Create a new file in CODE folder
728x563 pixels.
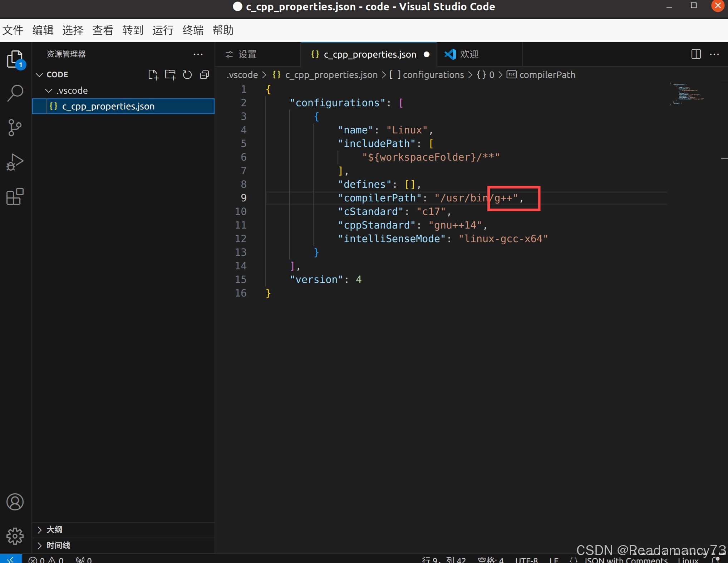click(153, 74)
